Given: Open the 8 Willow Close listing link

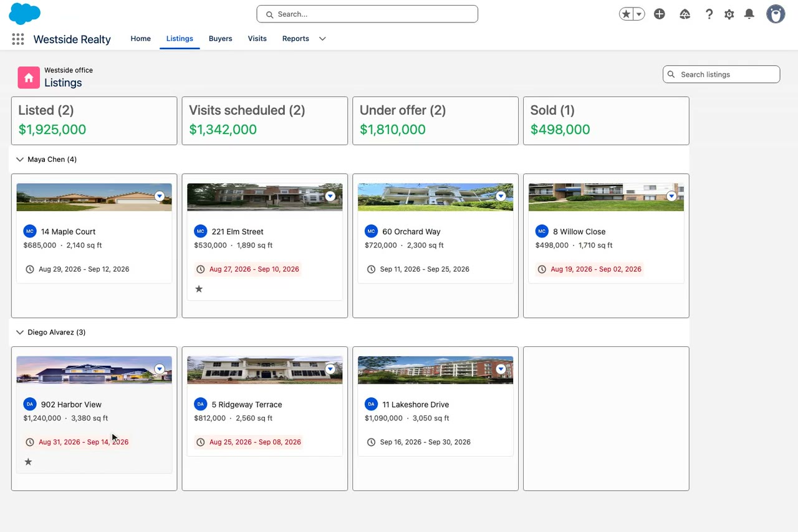Looking at the screenshot, I should (x=579, y=232).
